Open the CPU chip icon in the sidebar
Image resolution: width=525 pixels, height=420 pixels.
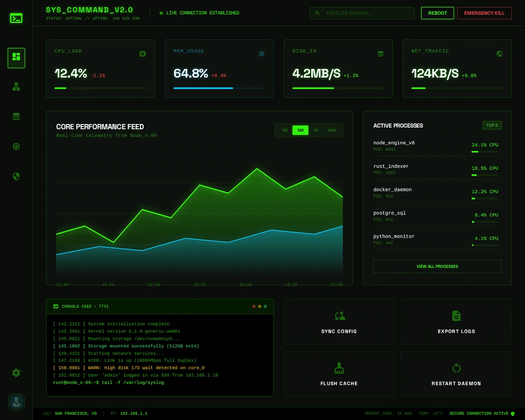pos(16,147)
